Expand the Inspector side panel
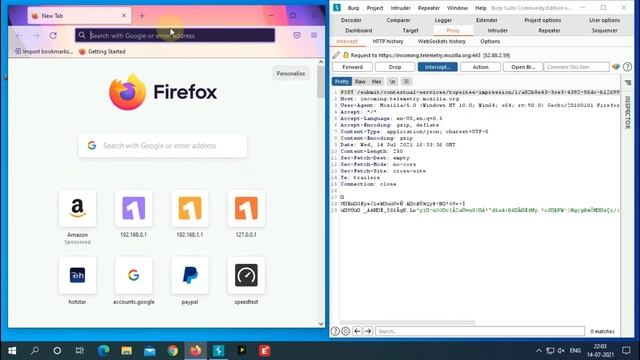Screen dimensions: 640x360 (x=628, y=112)
